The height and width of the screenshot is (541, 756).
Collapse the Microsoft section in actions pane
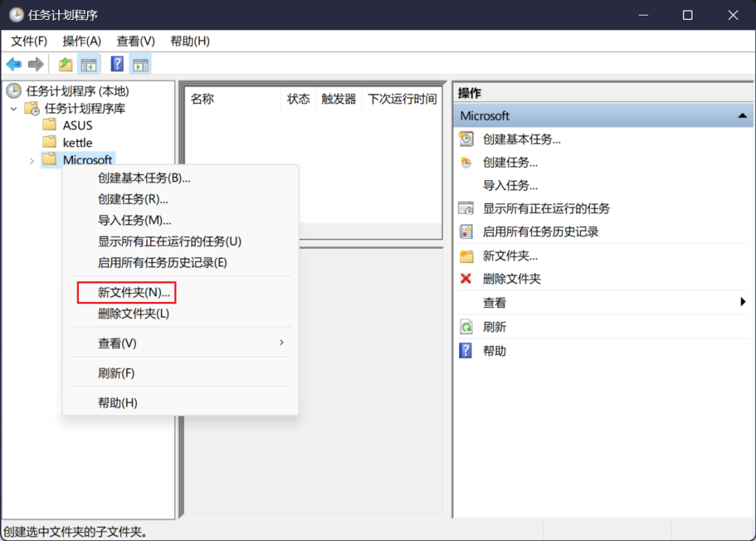(x=741, y=116)
